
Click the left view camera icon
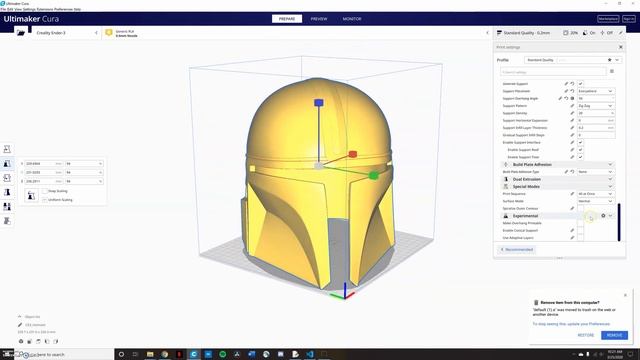point(47,341)
